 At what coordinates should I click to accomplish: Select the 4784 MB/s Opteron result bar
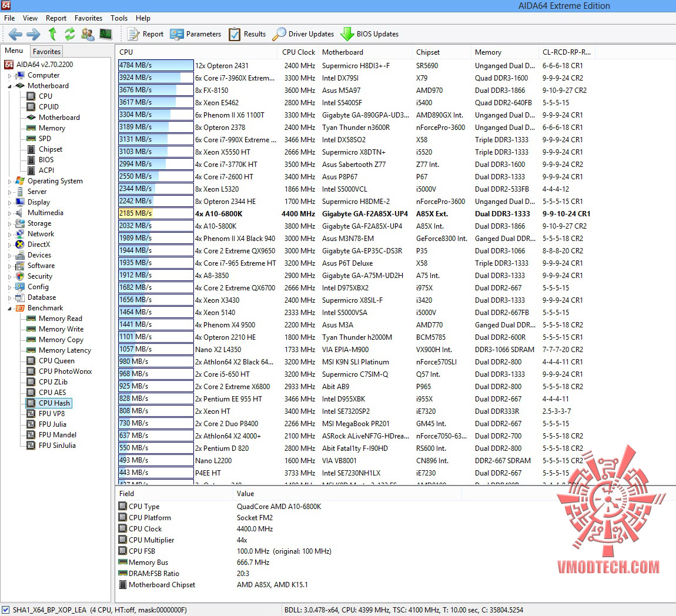156,65
